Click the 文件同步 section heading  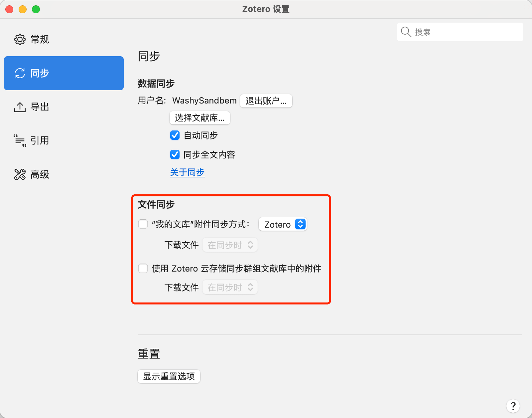156,204
